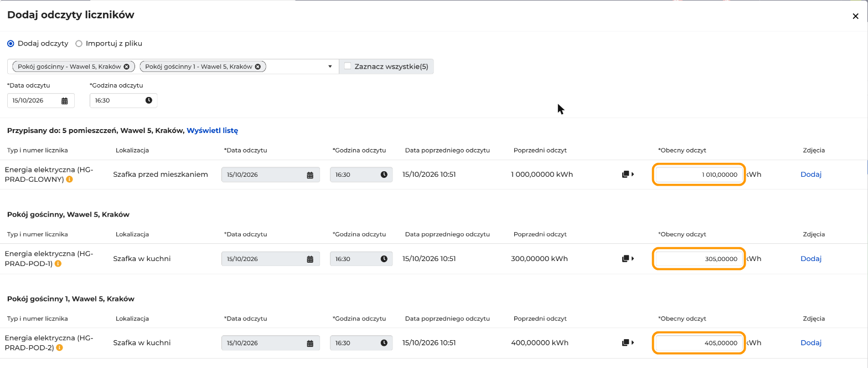
Task: Click the top 'Godzina odczytu' time field
Action: pyautogui.click(x=123, y=100)
